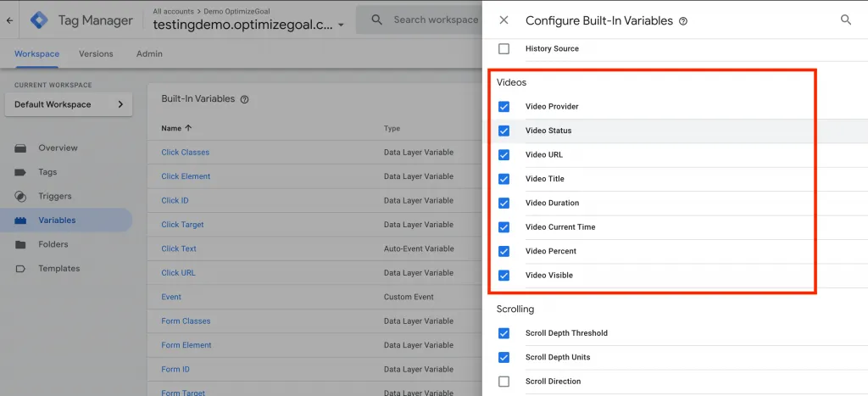Uncheck the Scroll Depth Units checkbox
The width and height of the screenshot is (868, 396).
pos(504,357)
